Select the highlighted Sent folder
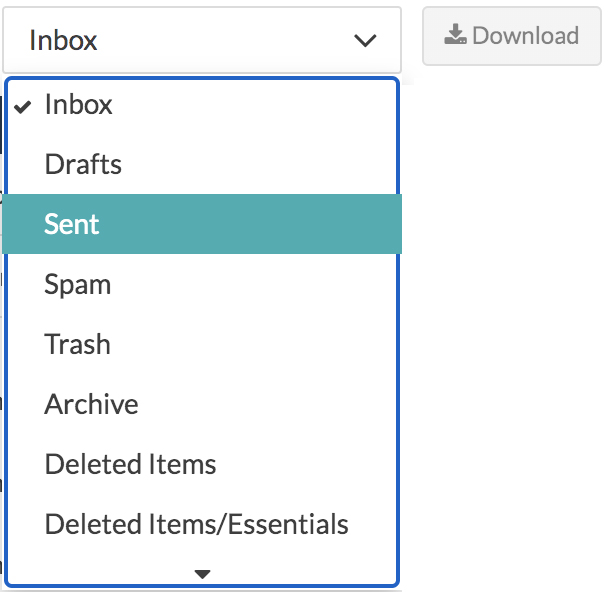 72,224
